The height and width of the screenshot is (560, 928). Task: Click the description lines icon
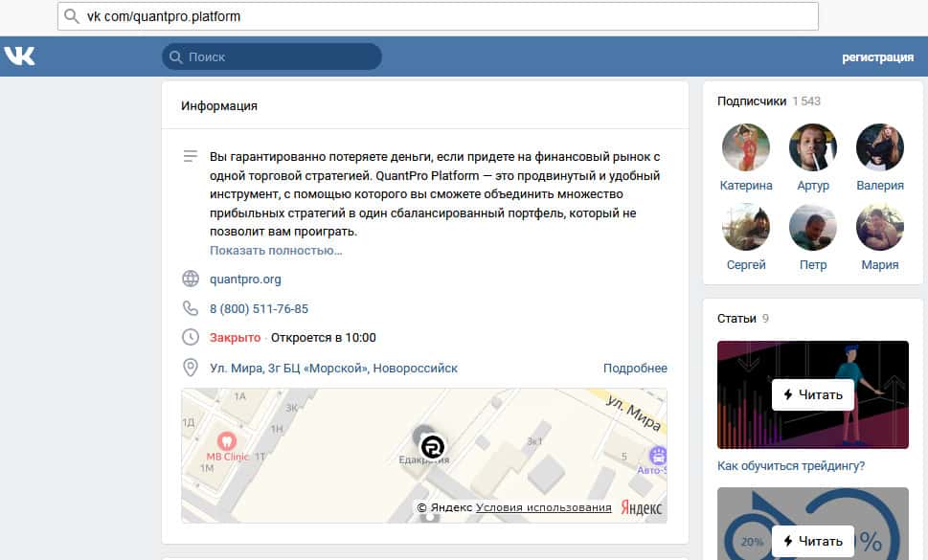tap(190, 156)
